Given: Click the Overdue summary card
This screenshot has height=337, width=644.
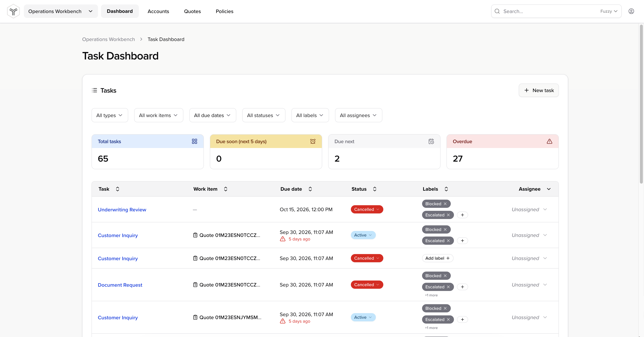Looking at the screenshot, I should tap(503, 152).
